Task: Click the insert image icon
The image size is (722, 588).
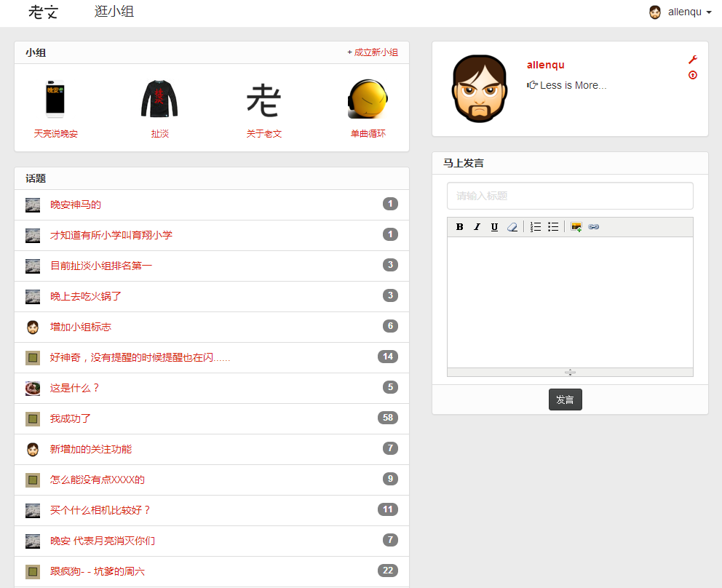Action: 576,227
